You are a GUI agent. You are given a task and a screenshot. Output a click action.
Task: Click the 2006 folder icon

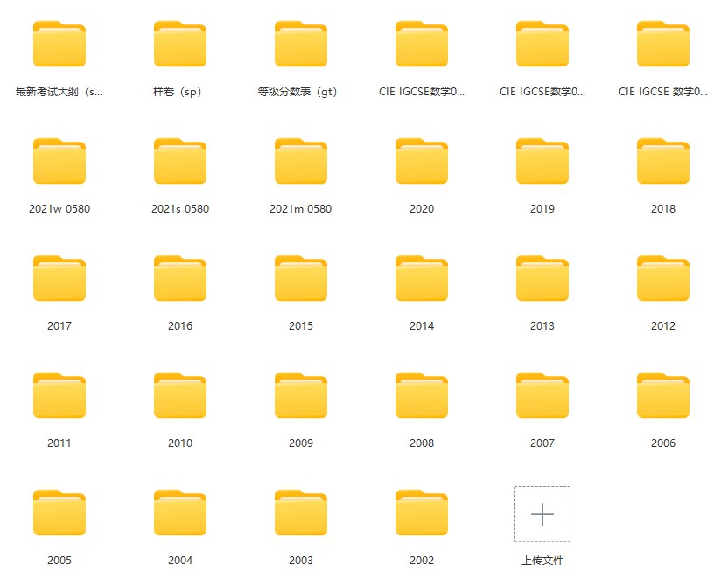(x=663, y=395)
